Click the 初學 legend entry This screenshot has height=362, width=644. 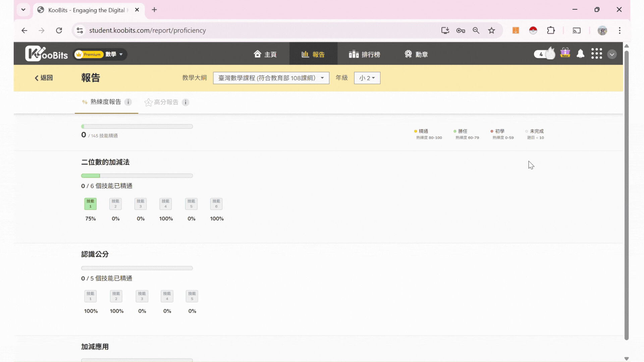[502, 134]
